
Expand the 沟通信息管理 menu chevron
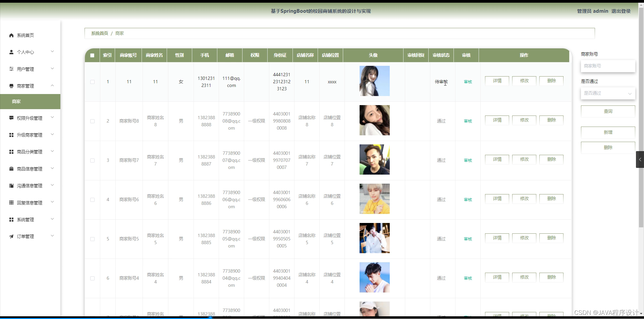point(52,185)
